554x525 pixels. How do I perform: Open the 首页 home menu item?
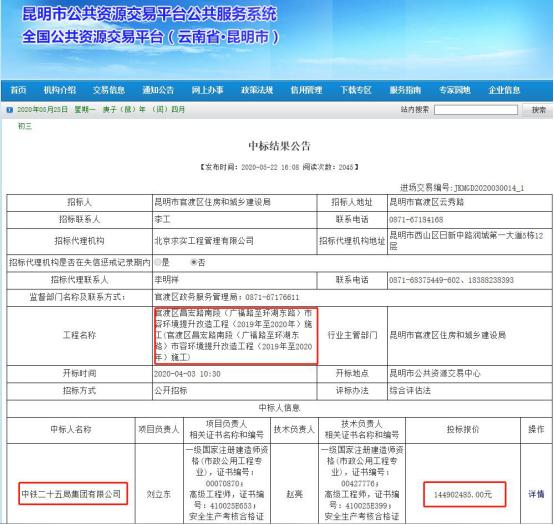pos(18,90)
